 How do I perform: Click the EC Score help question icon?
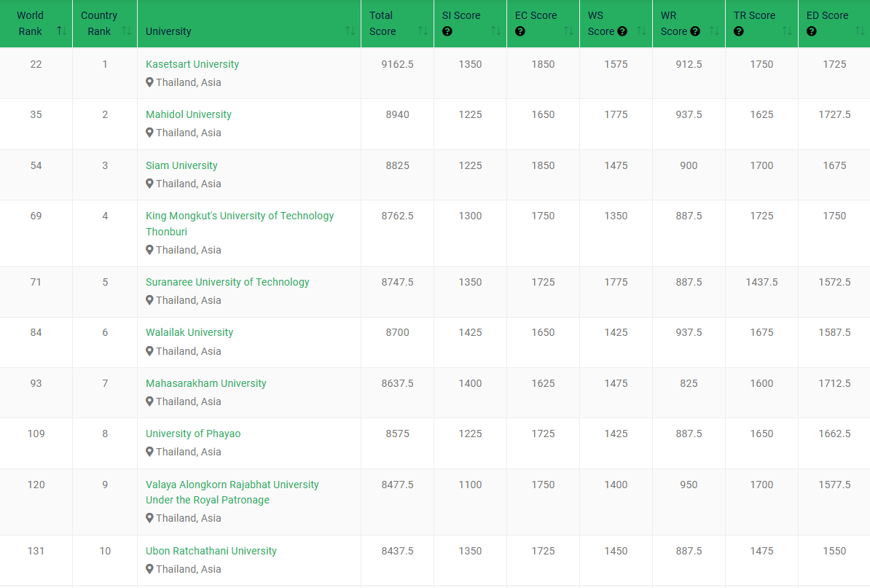tap(520, 31)
